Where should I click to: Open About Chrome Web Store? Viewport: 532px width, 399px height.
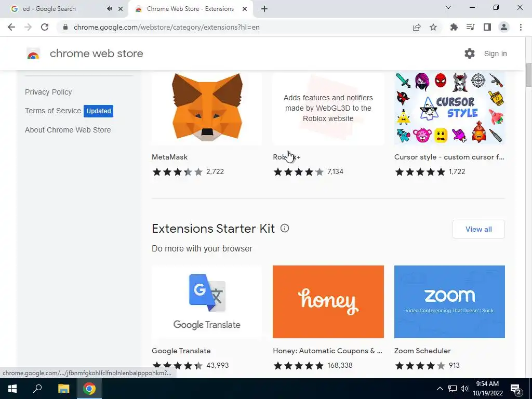(x=68, y=130)
